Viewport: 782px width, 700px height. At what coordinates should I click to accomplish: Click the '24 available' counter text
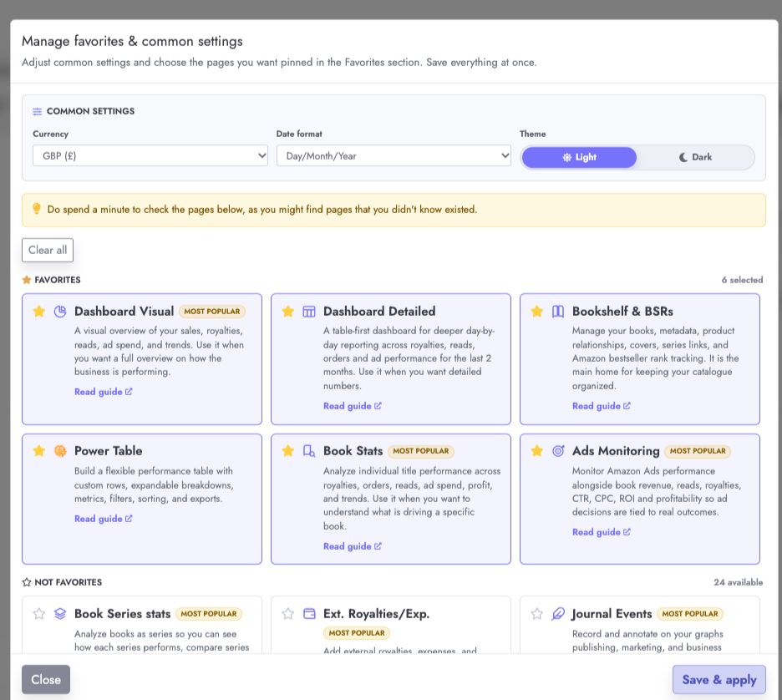point(738,582)
